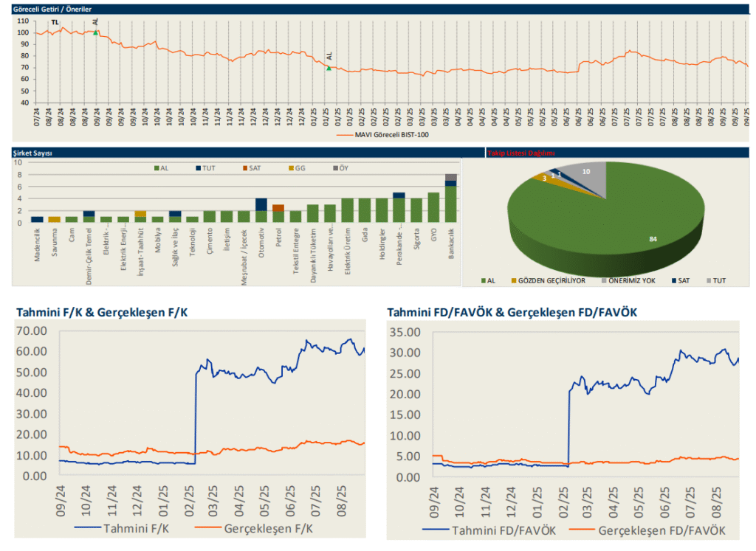
Task: Click the Takip Listesi Dağılımı header
Action: pos(520,153)
